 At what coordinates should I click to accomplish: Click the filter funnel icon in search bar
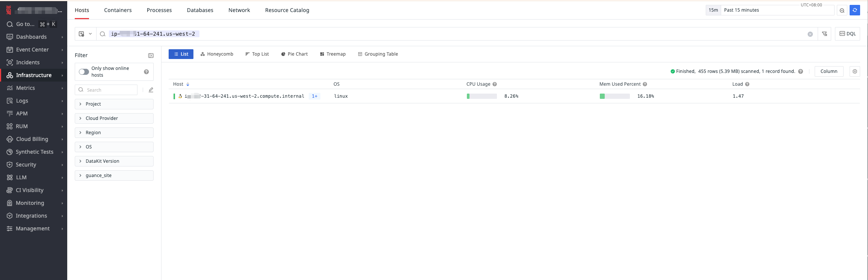tap(824, 34)
